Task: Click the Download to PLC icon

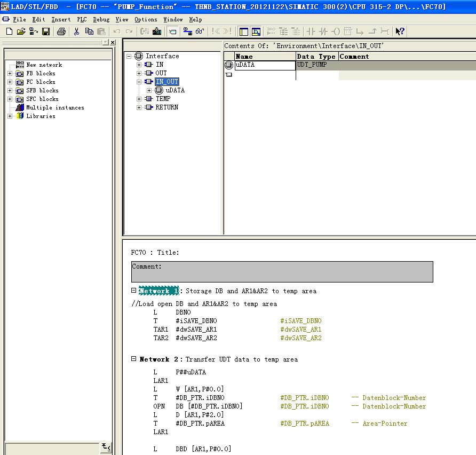Action: (157, 32)
